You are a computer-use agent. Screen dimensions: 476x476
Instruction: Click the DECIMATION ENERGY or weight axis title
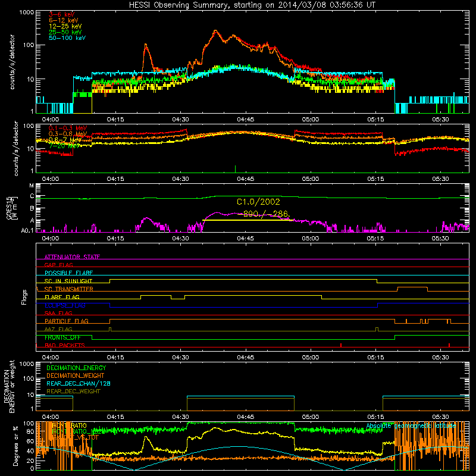pyautogui.click(x=9, y=386)
